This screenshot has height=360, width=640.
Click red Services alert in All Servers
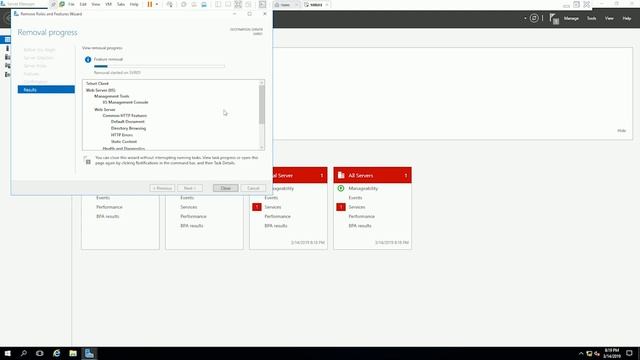tap(341, 207)
